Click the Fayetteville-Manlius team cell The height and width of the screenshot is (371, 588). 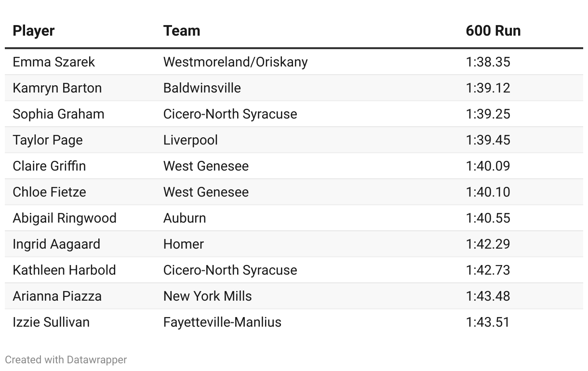222,322
